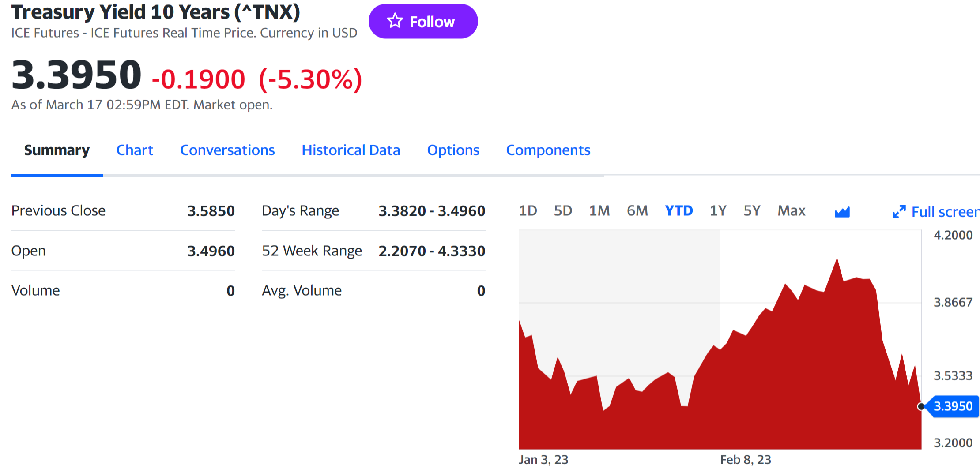Set chart range to 1D
The height and width of the screenshot is (469, 980).
point(528,211)
